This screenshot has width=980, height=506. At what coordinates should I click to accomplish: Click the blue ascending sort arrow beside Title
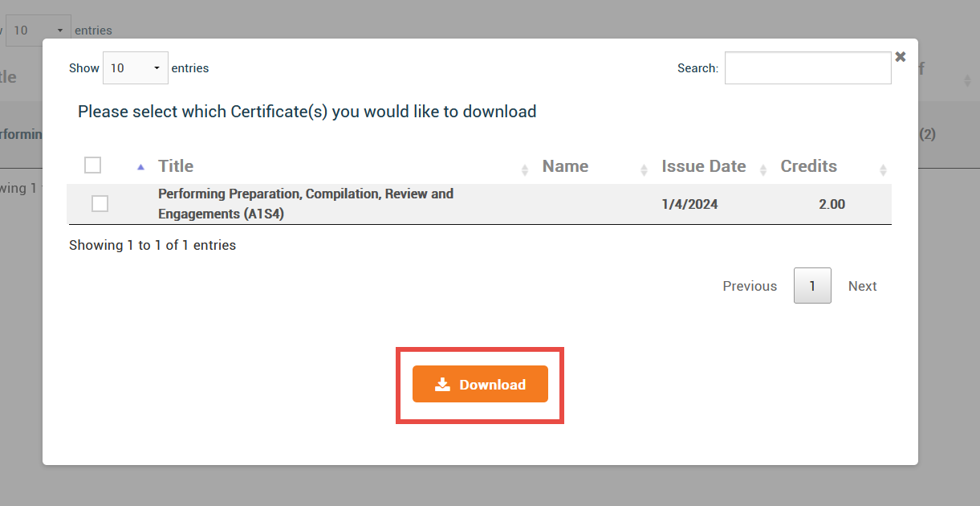tap(141, 167)
